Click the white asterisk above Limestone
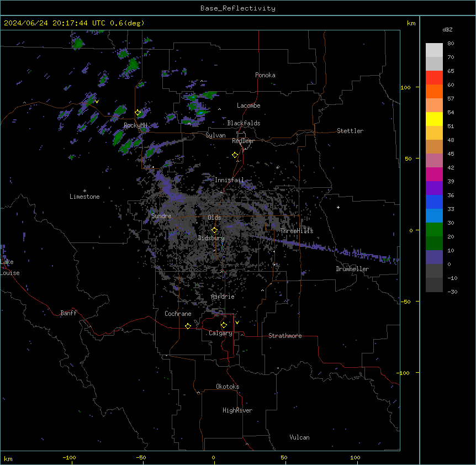 84,191
